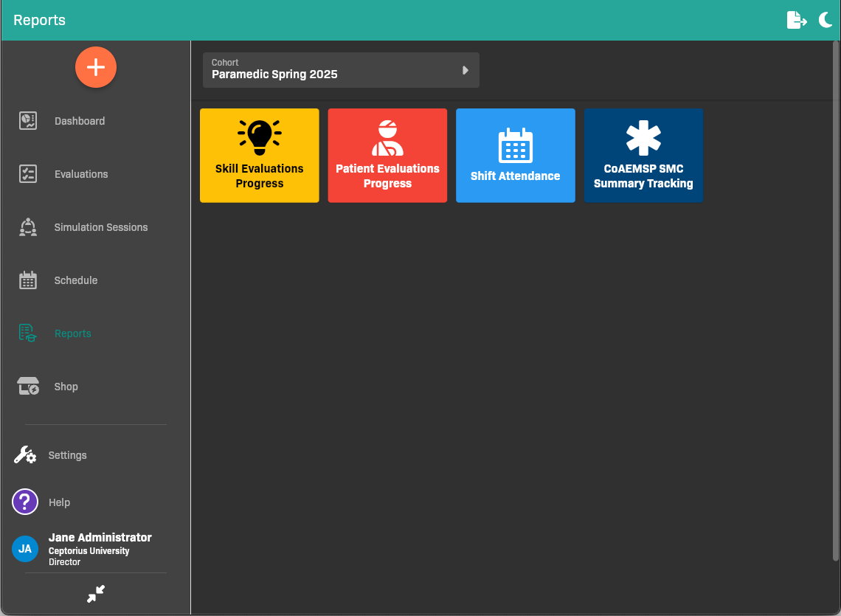Click the Evaluations checklist icon

click(x=28, y=174)
